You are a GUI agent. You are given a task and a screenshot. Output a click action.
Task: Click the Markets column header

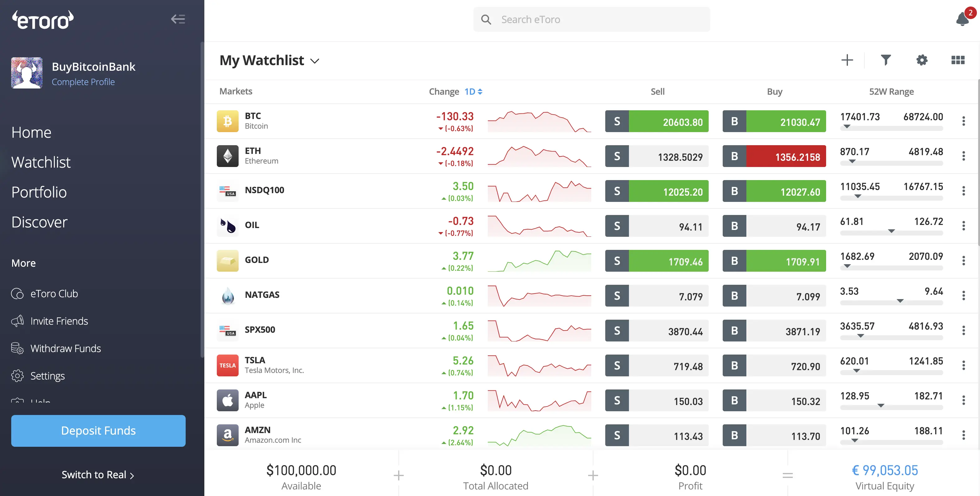tap(235, 91)
